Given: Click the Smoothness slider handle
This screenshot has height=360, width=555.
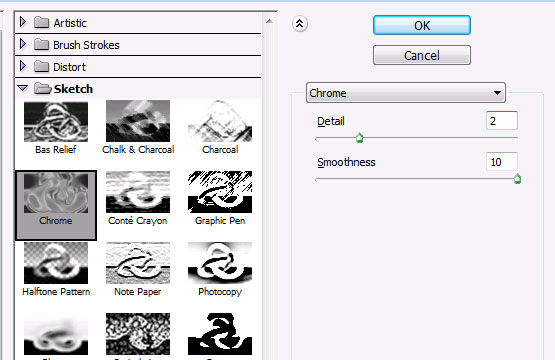Looking at the screenshot, I should tap(517, 179).
